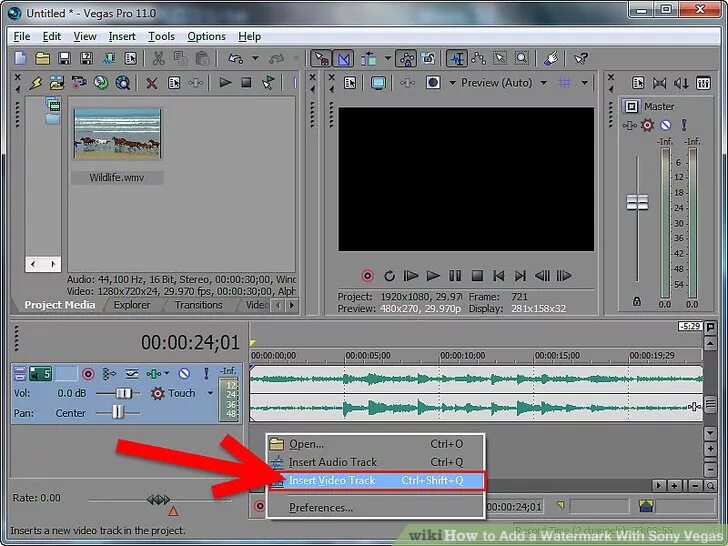This screenshot has height=546, width=728.
Task: Click the Cut scissors icon in the toolbar
Action: point(158,58)
